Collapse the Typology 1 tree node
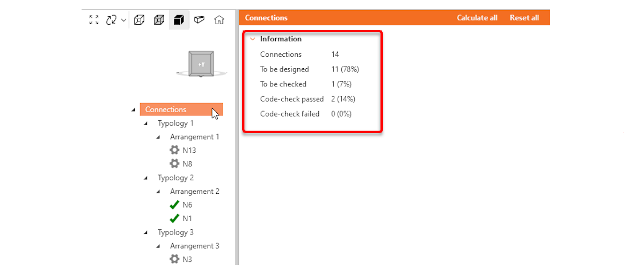644x270 pixels. [x=145, y=123]
